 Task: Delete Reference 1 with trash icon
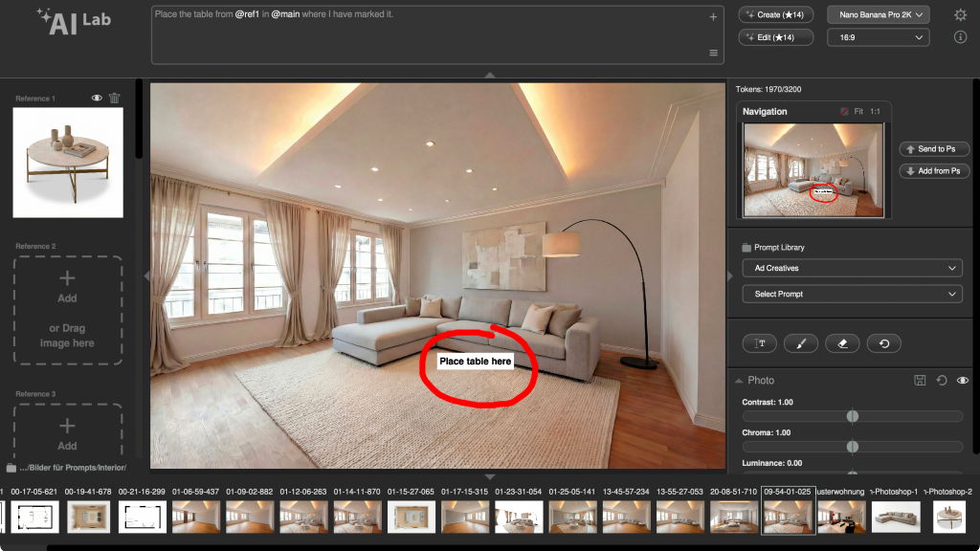[x=115, y=98]
